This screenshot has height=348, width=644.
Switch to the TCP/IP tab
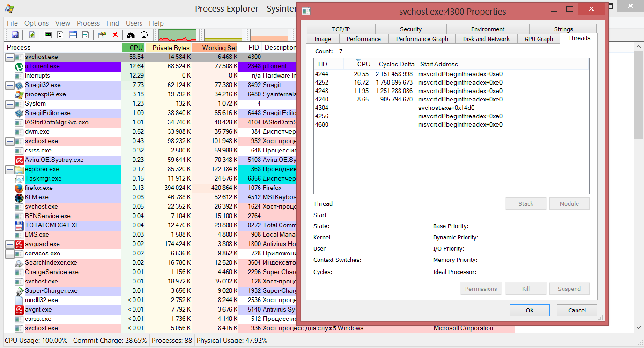pyautogui.click(x=341, y=29)
